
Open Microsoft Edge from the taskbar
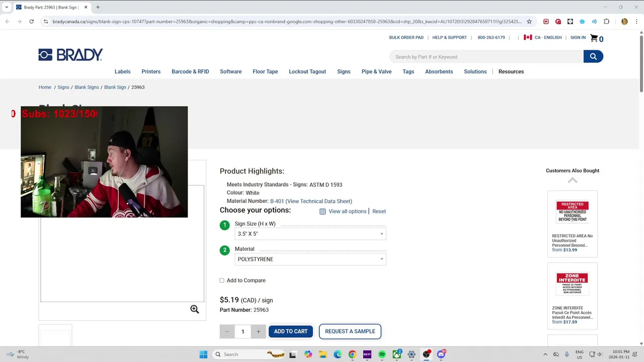coord(338,354)
